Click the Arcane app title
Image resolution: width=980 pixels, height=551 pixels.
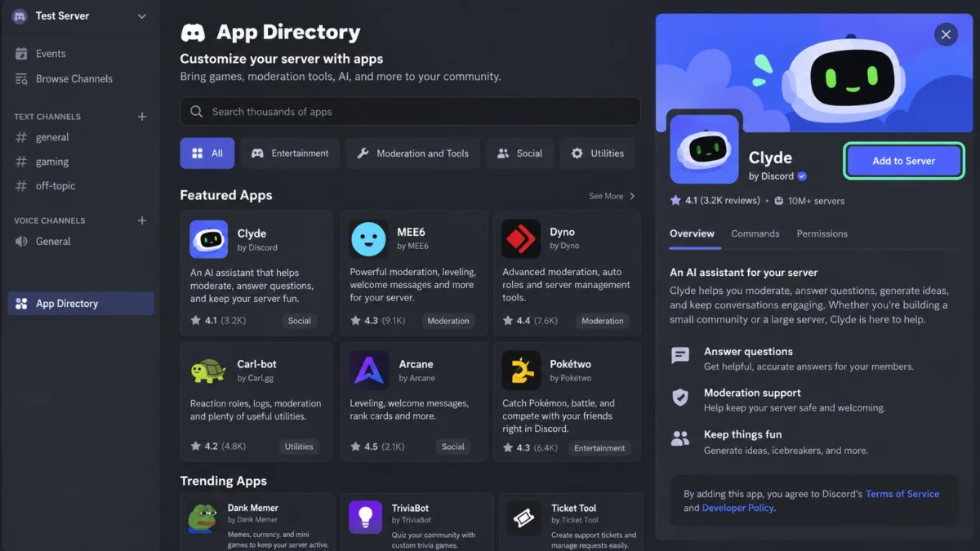point(416,364)
